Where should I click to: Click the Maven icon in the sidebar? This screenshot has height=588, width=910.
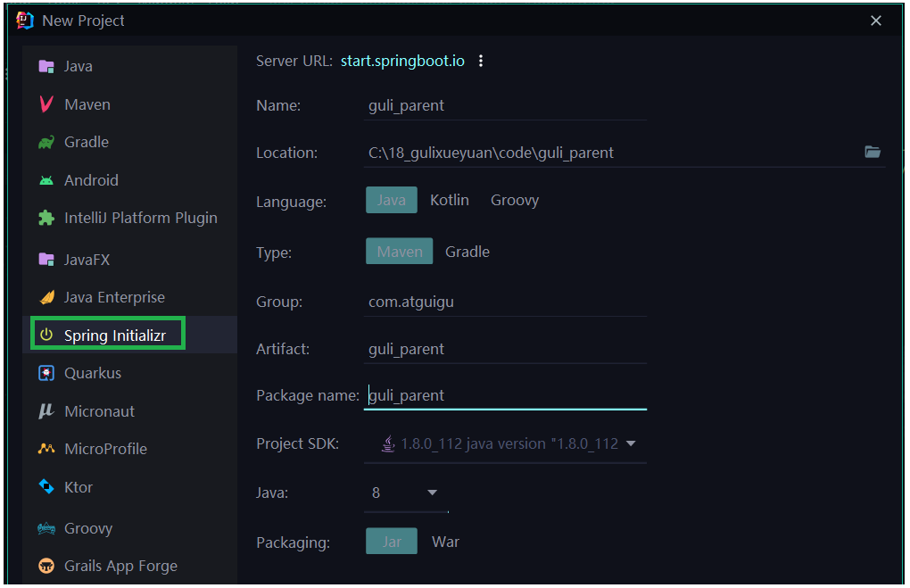[x=46, y=104]
